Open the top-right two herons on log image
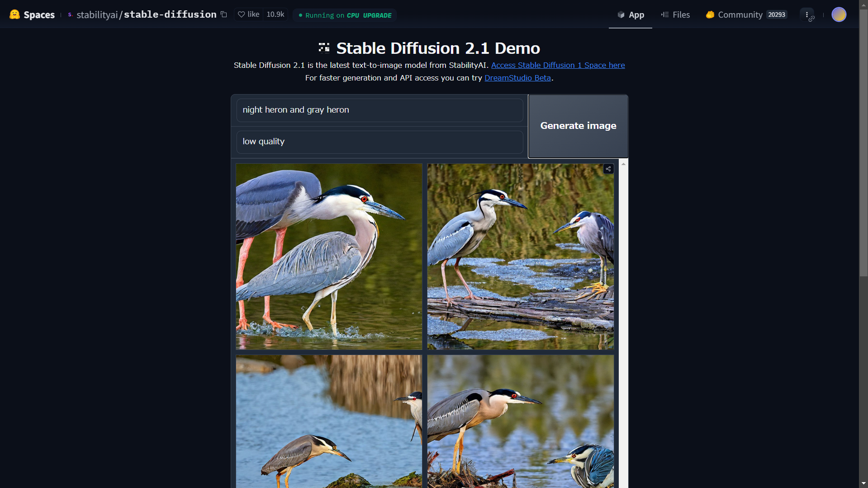The height and width of the screenshot is (488, 868). click(521, 256)
